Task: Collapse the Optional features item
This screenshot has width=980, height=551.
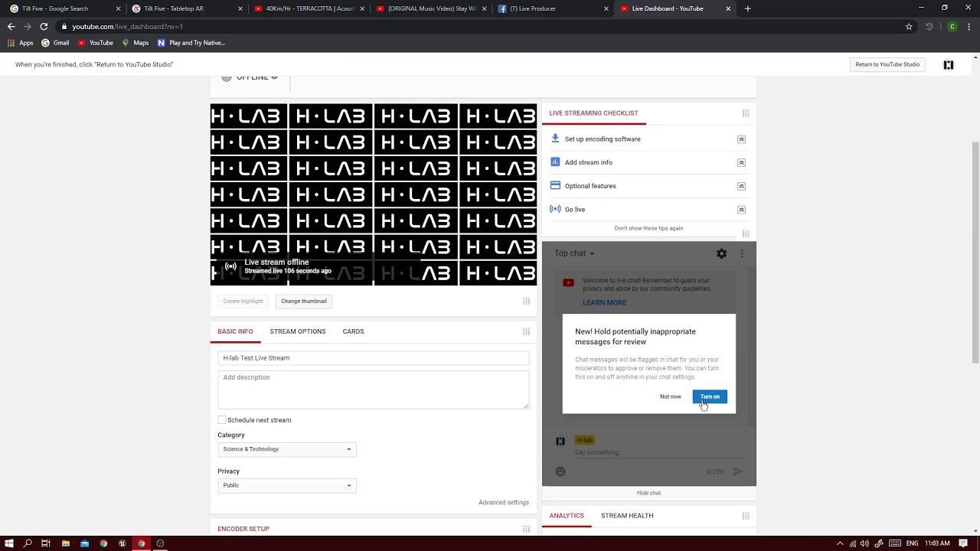Action: pos(741,186)
